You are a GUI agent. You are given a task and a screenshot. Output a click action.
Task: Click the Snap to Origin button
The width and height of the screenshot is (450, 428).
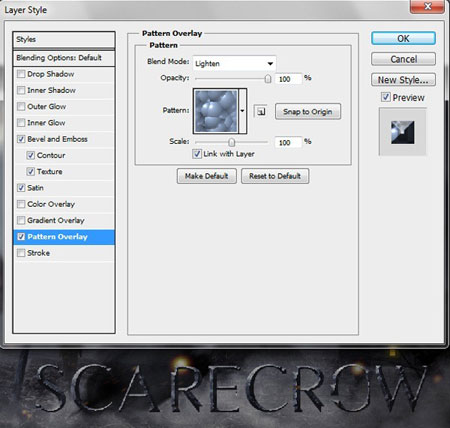click(308, 111)
